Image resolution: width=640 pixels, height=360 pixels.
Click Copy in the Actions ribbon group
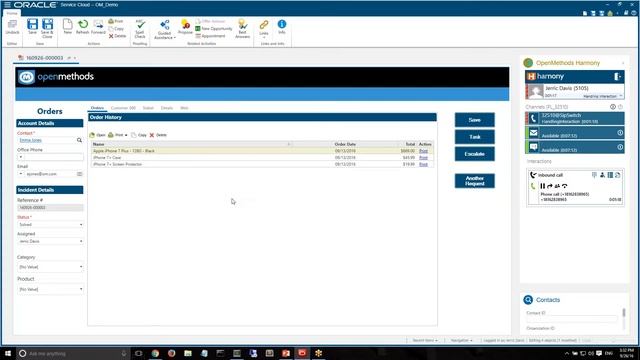pyautogui.click(x=116, y=29)
